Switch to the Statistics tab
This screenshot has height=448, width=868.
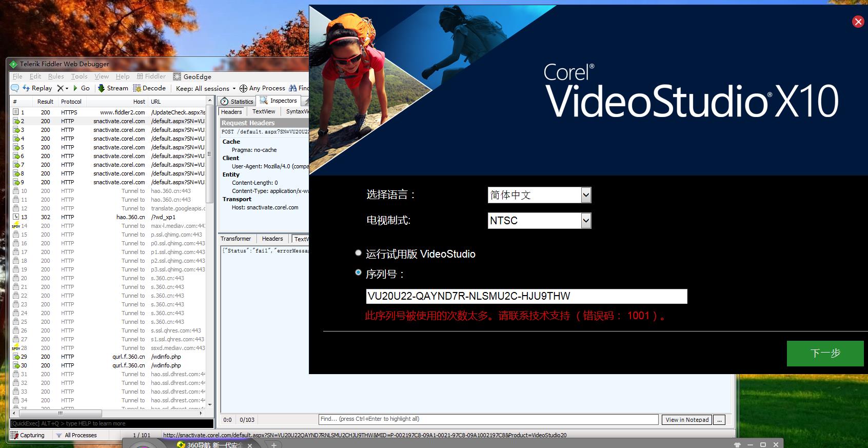(237, 102)
